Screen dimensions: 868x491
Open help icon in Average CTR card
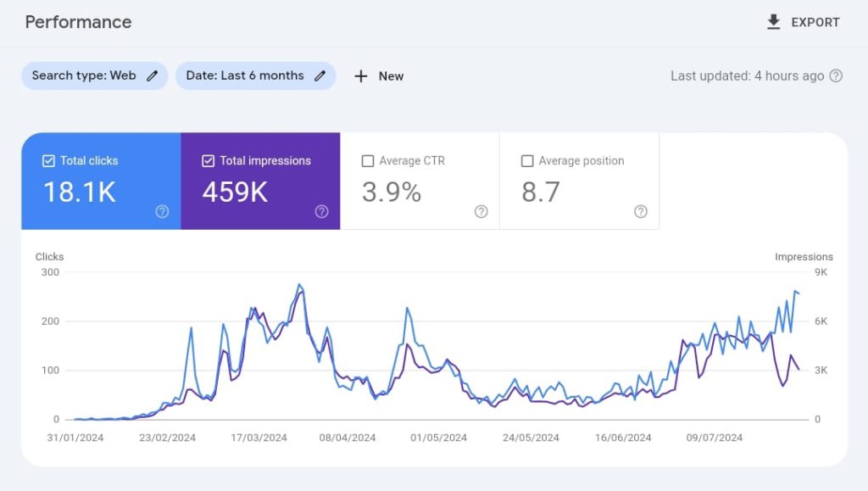click(x=481, y=212)
